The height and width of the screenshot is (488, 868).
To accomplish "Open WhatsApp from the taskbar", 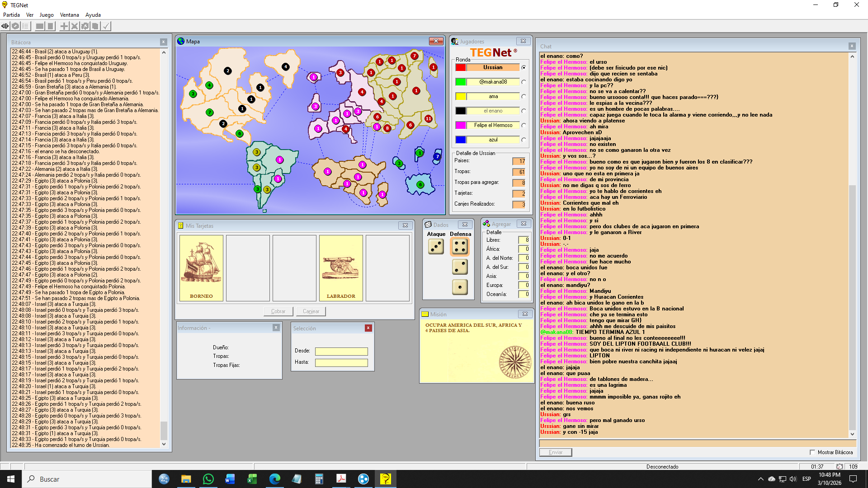I will [x=208, y=479].
